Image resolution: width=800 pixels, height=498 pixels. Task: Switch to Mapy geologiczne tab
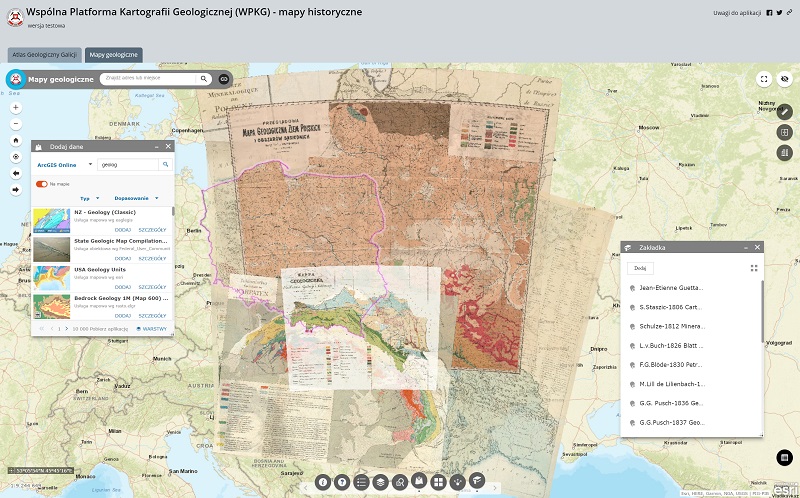(x=113, y=55)
